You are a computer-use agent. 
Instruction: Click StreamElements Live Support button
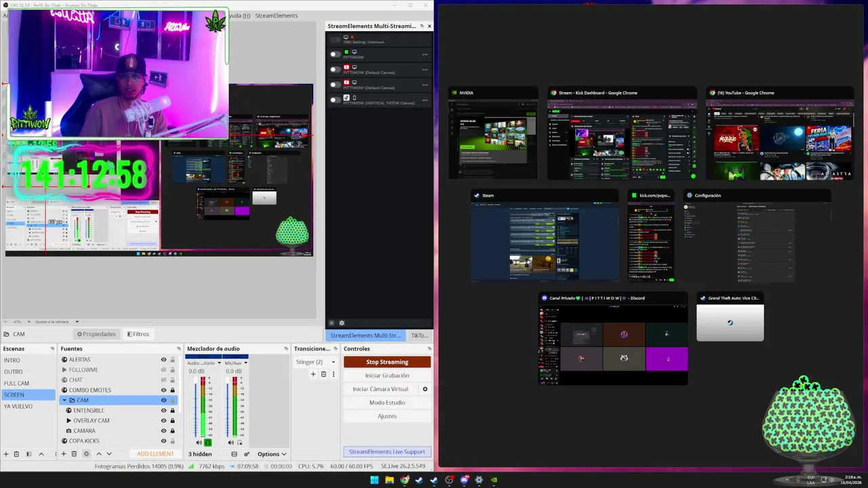point(387,451)
